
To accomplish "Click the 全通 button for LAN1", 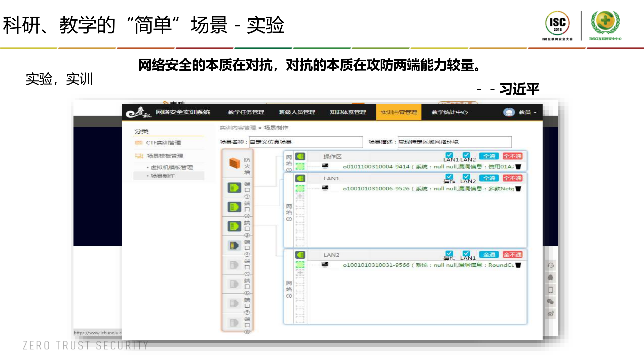I will pyautogui.click(x=489, y=178).
